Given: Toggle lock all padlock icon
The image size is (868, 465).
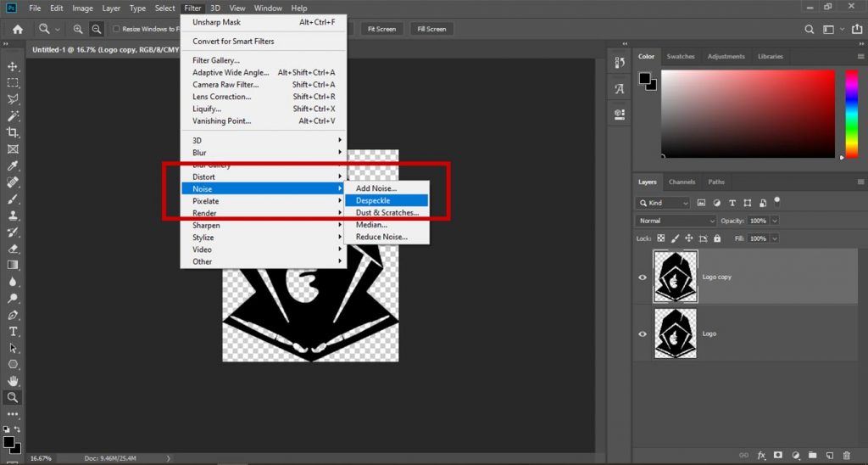Looking at the screenshot, I should [717, 238].
